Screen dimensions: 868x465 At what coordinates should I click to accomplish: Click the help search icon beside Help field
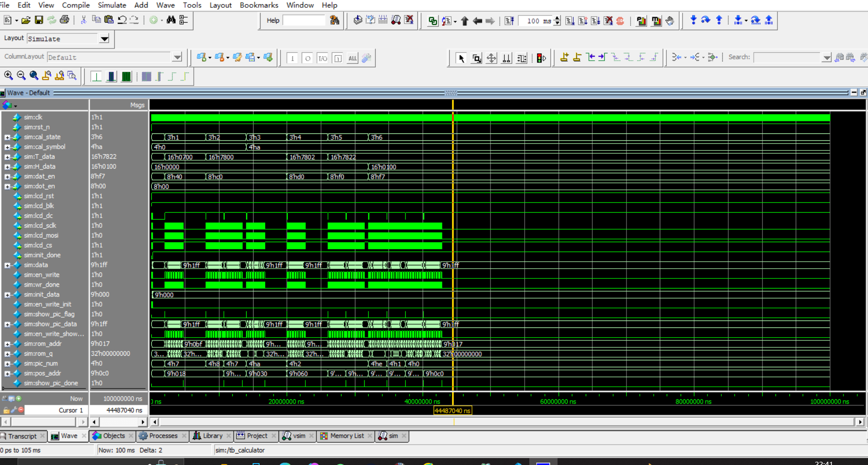[x=335, y=20]
